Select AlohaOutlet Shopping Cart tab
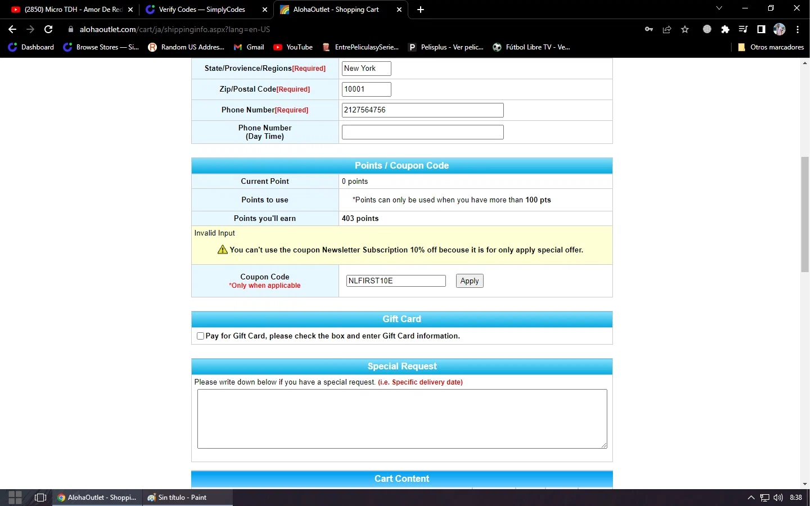 coord(340,10)
